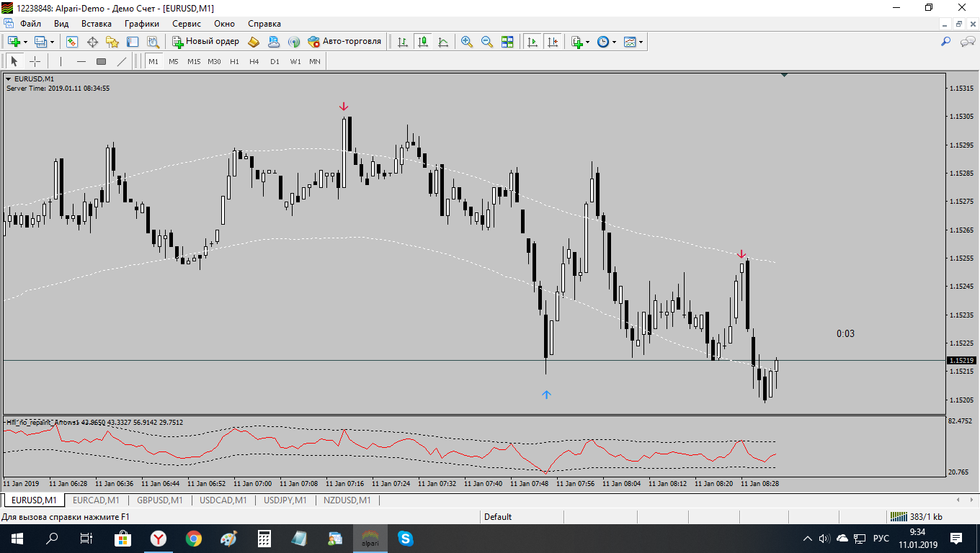Select the rectangle drawing tool
The image size is (980, 553).
(101, 61)
